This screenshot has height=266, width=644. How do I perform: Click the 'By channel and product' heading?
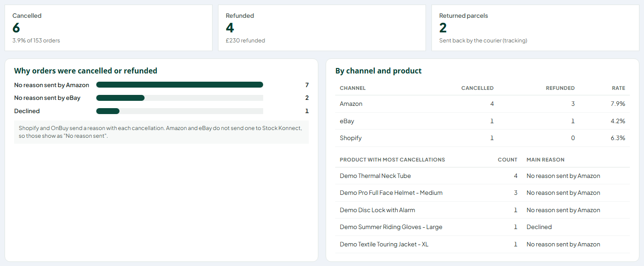379,71
